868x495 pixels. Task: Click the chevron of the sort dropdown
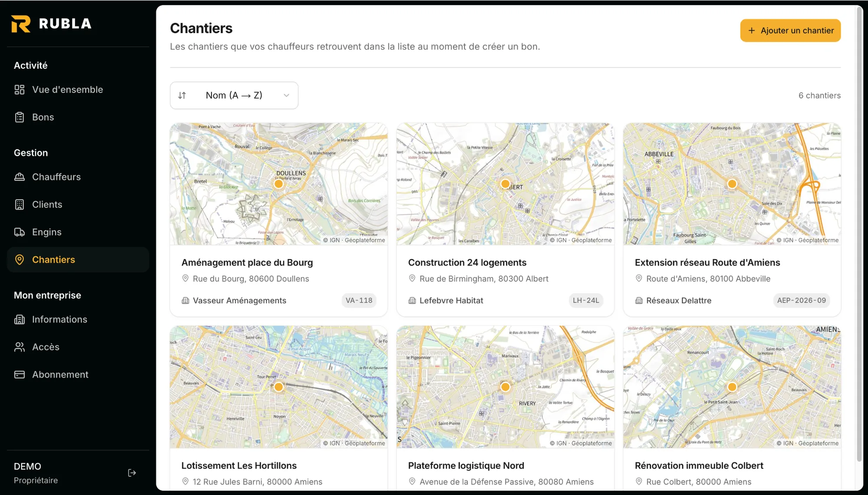[286, 95]
